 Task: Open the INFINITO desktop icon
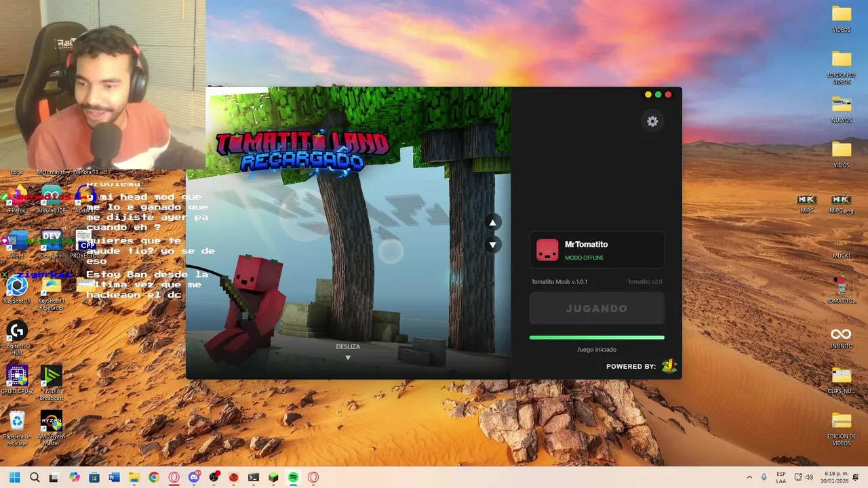pyautogui.click(x=842, y=338)
